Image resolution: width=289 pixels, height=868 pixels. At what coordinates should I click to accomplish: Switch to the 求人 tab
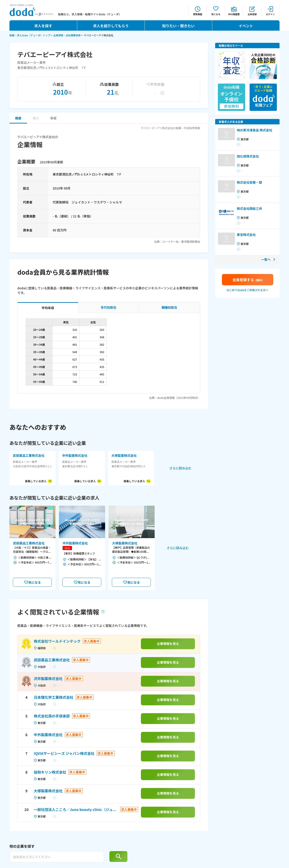(36, 118)
